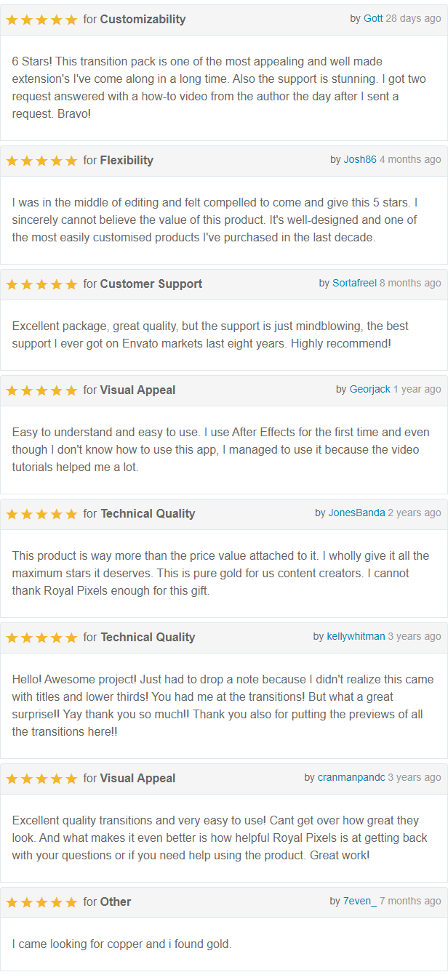Click the star rating on the Customizability review
This screenshot has height=980, width=448.
coord(41,20)
